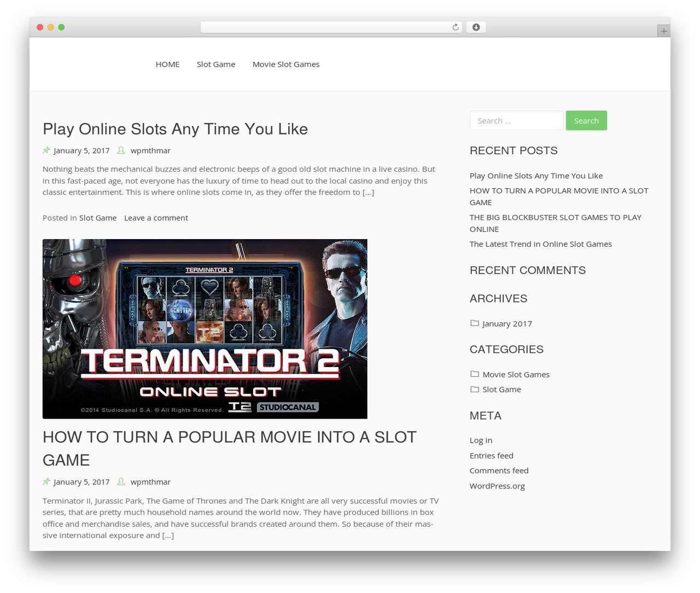Click the second post's author wpmthmar
Image resolution: width=700 pixels, height=593 pixels.
(150, 482)
